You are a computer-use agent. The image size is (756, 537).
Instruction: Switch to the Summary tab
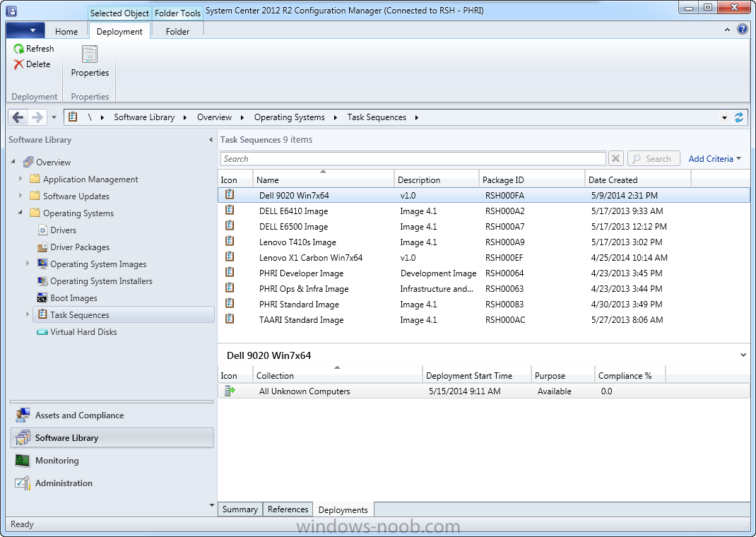tap(240, 509)
